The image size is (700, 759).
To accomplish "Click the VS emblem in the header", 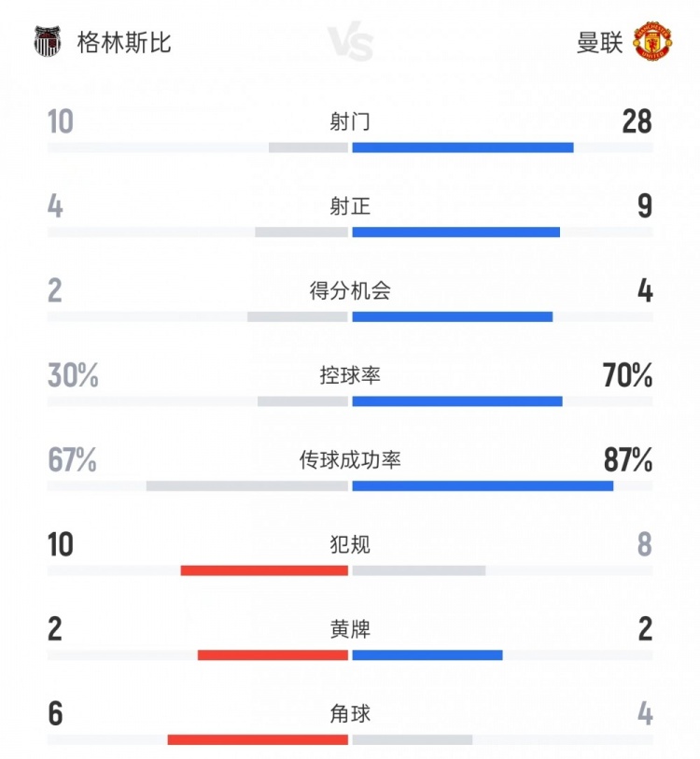I will 351,44.
